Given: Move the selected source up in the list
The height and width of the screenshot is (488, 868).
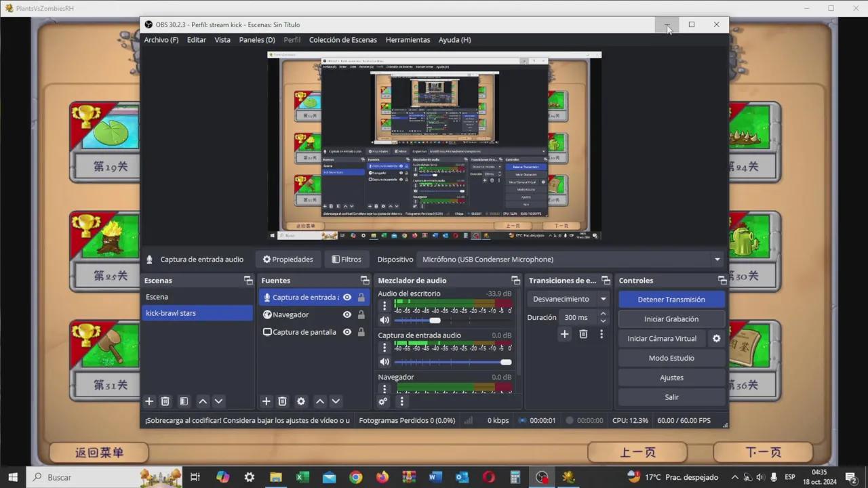Looking at the screenshot, I should coord(320,401).
